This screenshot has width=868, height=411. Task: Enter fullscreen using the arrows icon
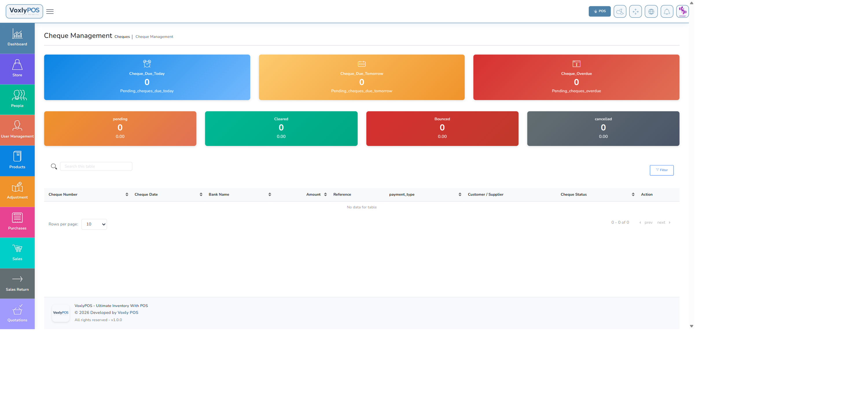(x=635, y=11)
